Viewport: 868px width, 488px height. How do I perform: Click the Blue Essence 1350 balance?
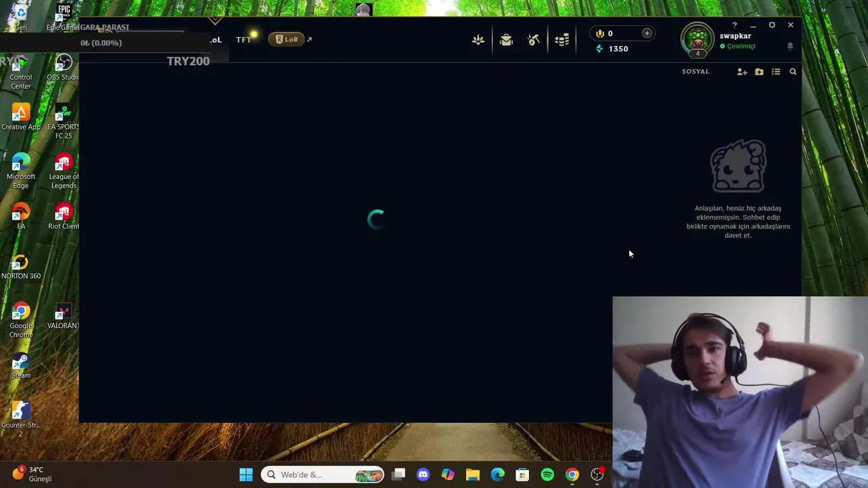612,49
